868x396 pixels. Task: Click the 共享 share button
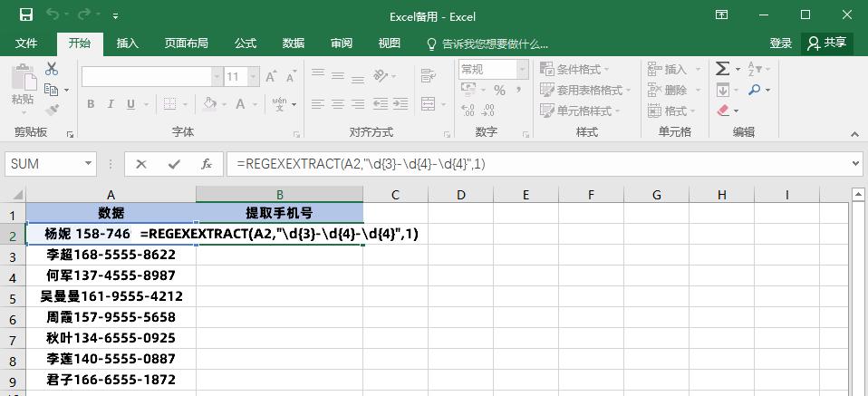tap(827, 43)
